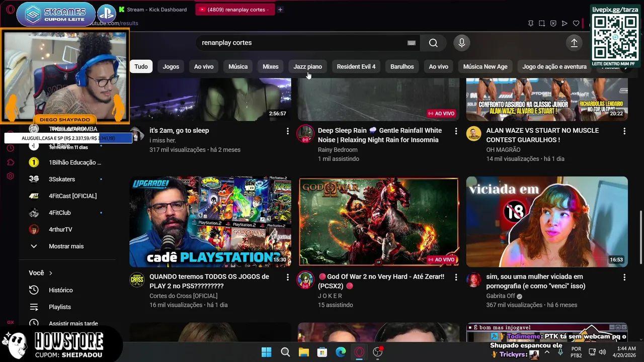
Task: Switch to renanplay cortes YouTube tab
Action: 234,10
